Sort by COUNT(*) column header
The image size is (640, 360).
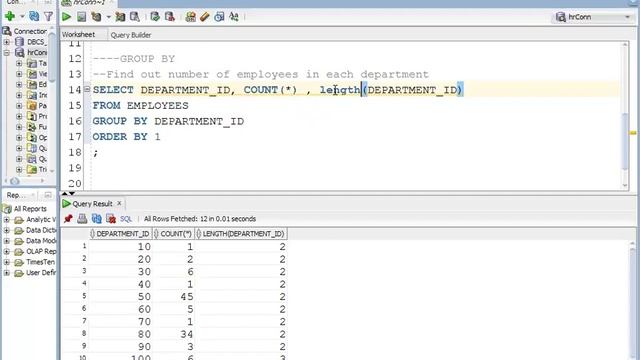click(x=173, y=234)
